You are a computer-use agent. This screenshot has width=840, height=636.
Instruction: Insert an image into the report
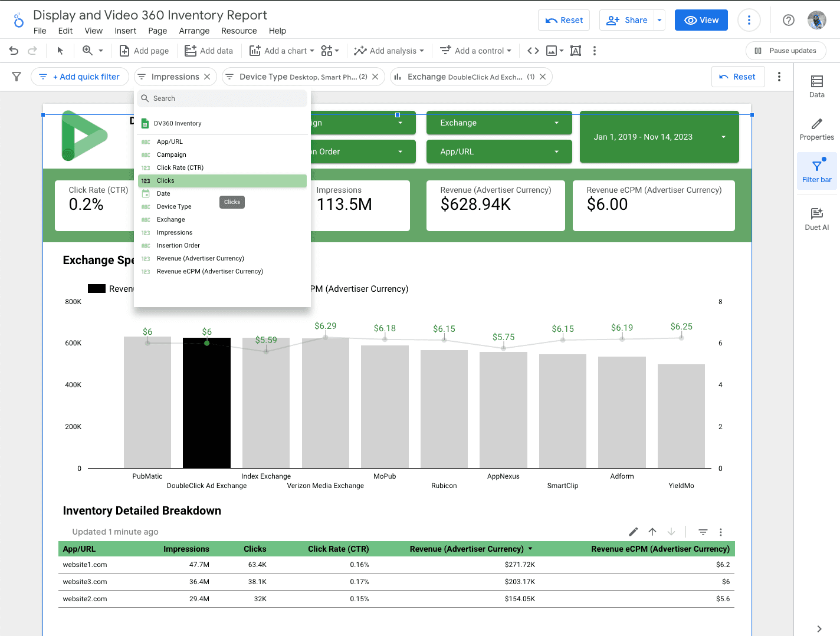coord(552,51)
